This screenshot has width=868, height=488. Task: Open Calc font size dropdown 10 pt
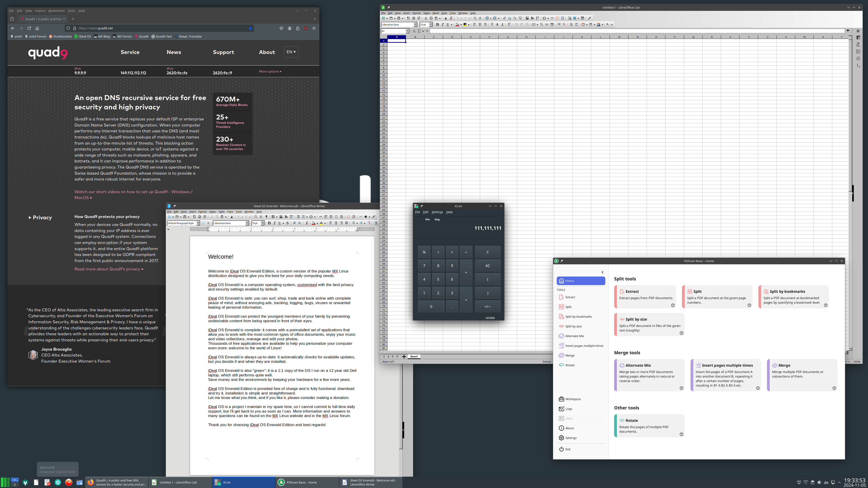click(431, 25)
